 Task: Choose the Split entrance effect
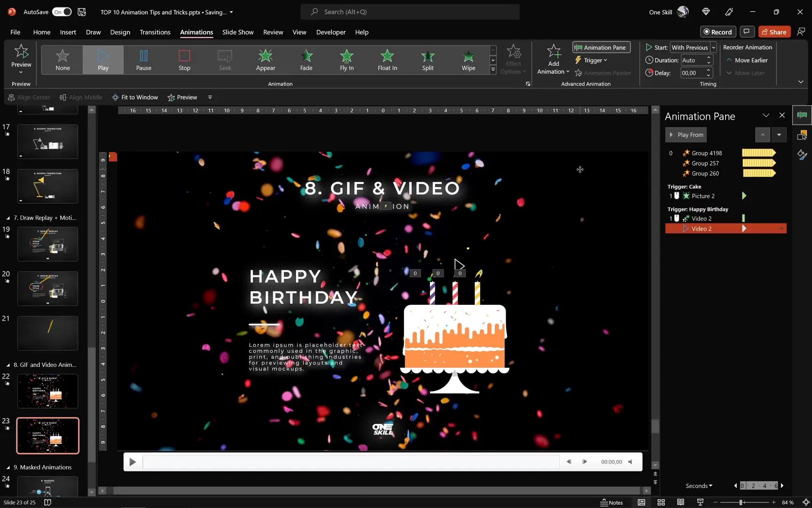coord(428,60)
